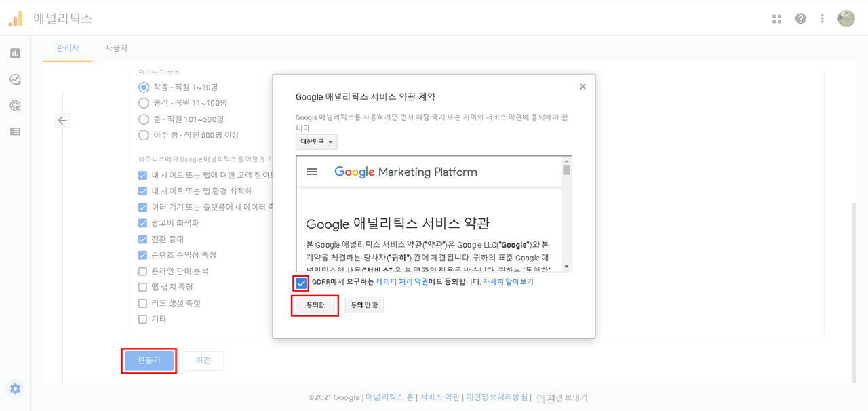Click the 동의함 accept button
Screen dimensions: 868x411
[315, 305]
